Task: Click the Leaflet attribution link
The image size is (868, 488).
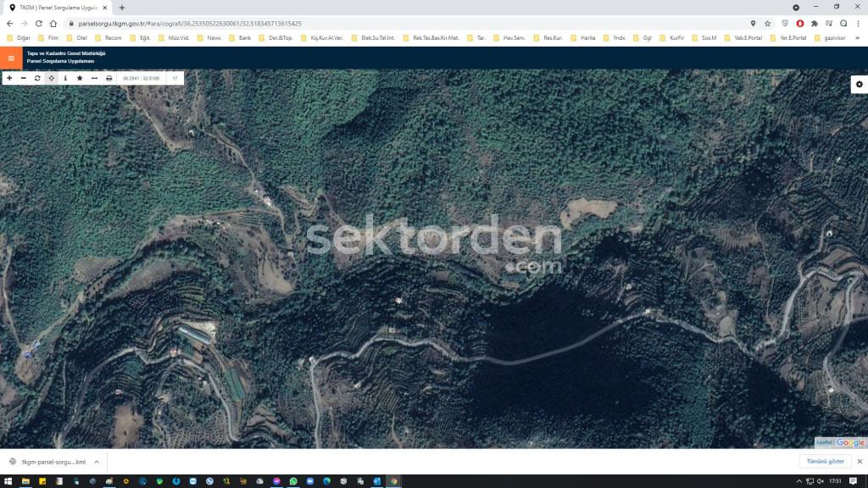Action: (825, 442)
